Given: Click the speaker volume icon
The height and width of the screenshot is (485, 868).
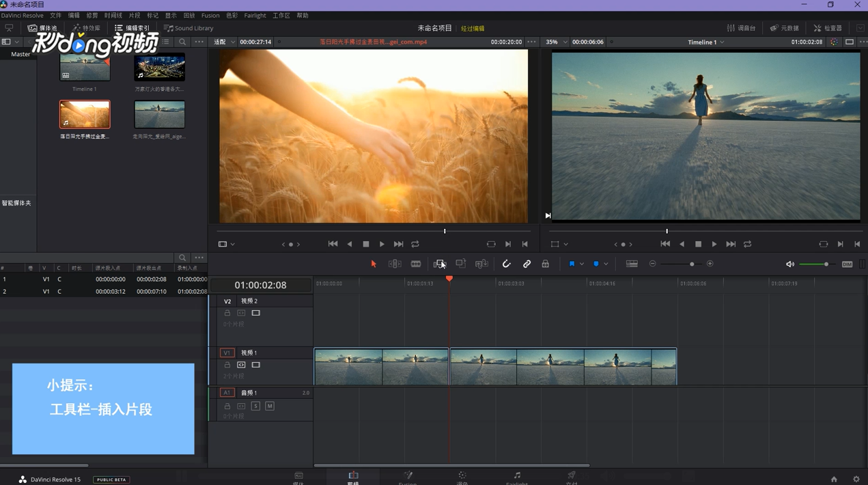Looking at the screenshot, I should point(789,264).
